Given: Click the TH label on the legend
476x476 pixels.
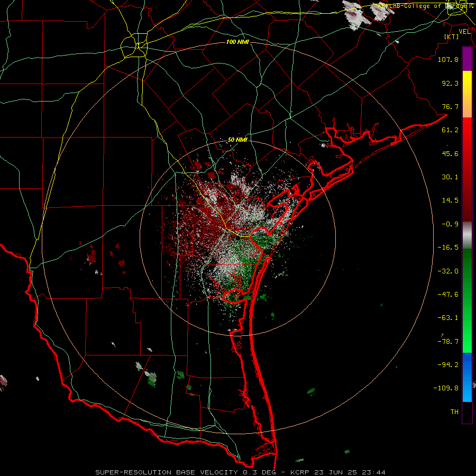Looking at the screenshot, I should 454,412.
